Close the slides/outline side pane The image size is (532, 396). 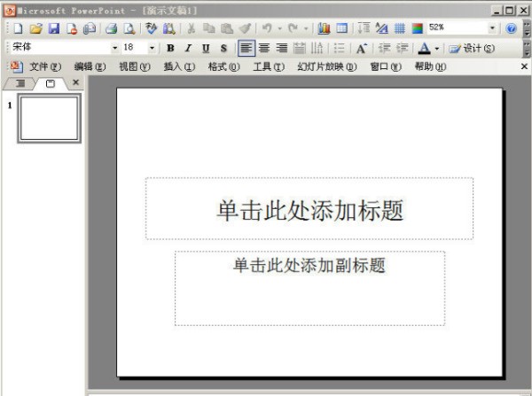(x=76, y=82)
